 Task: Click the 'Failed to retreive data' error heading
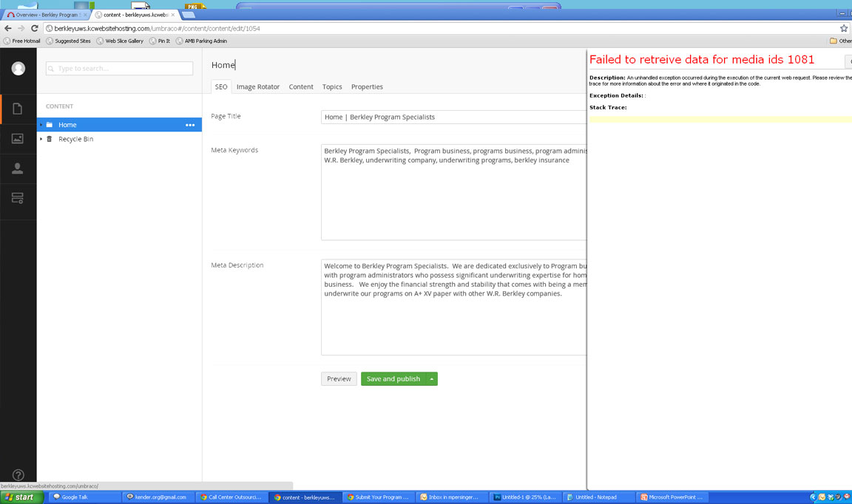coord(702,60)
